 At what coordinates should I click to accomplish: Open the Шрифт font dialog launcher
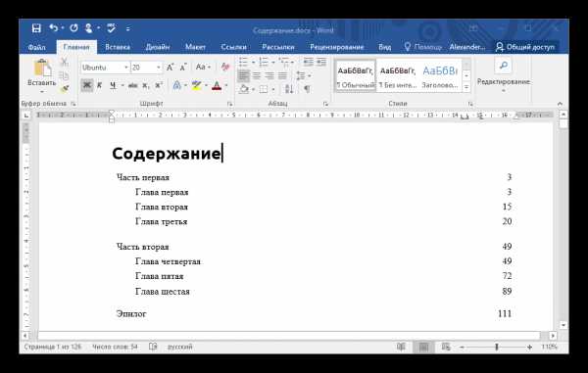(230, 104)
